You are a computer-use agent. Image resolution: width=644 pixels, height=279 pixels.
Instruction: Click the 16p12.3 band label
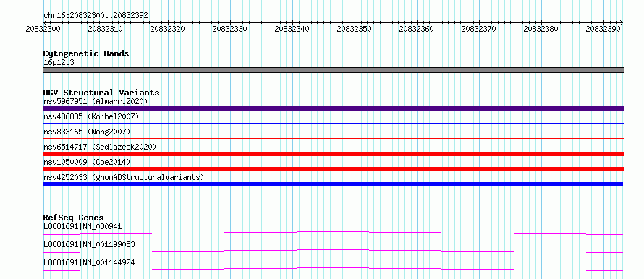pos(59,63)
